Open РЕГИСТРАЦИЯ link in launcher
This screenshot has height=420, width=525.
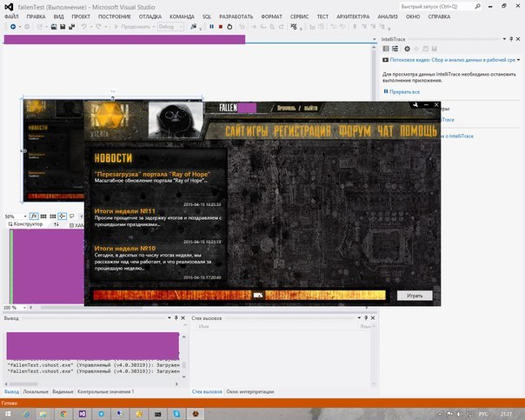pyautogui.click(x=302, y=131)
